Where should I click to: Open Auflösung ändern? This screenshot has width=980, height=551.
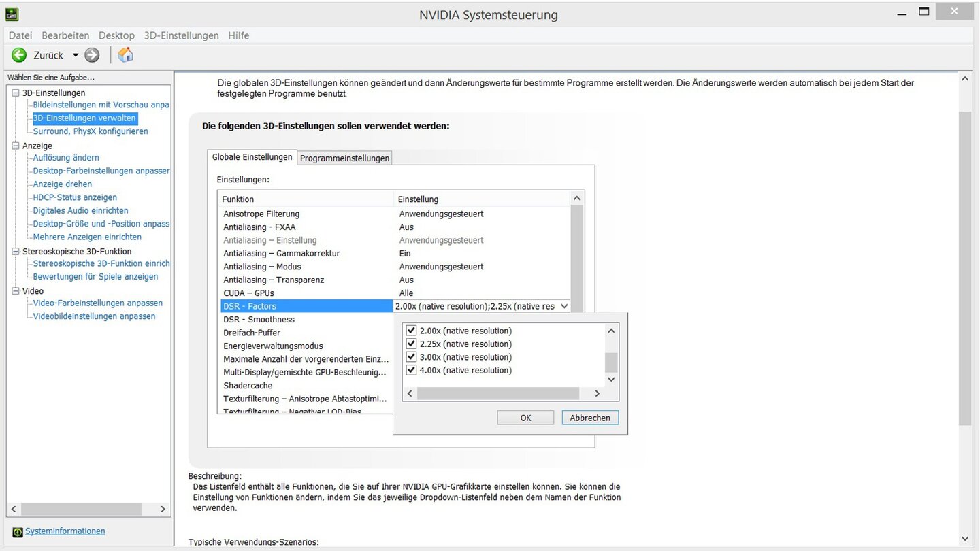(66, 158)
